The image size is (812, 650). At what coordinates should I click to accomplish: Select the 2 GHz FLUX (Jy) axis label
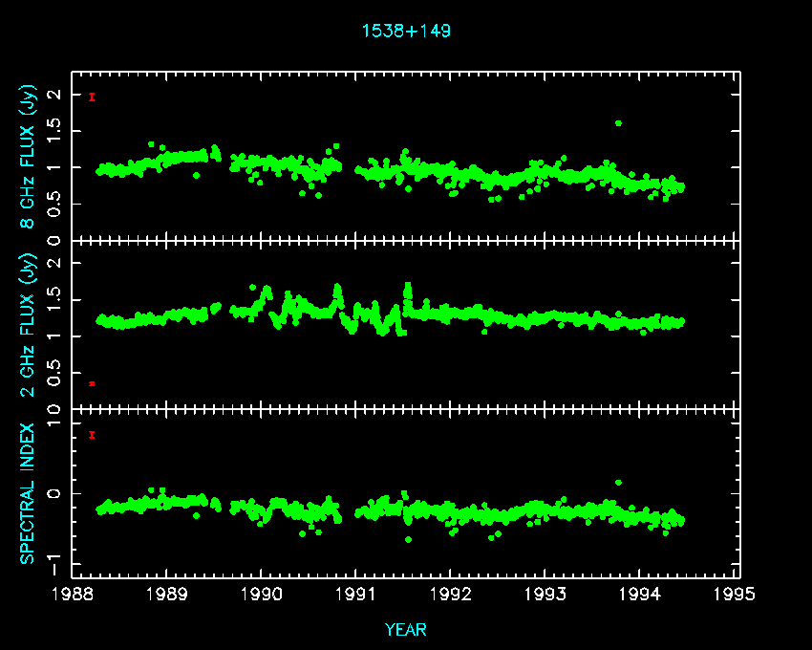(x=29, y=324)
